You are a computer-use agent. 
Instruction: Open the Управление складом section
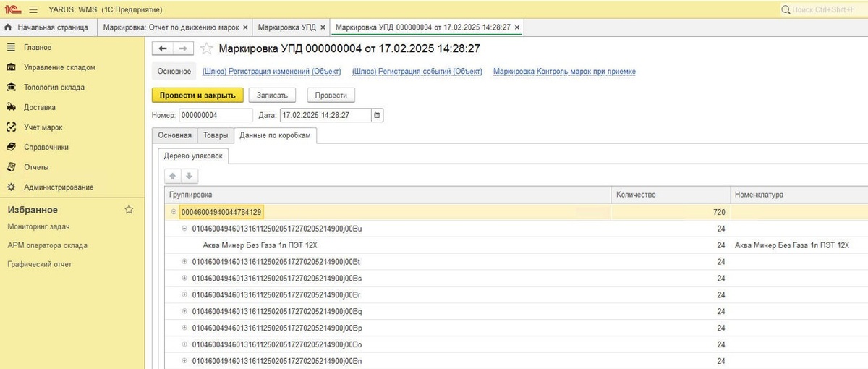[59, 67]
